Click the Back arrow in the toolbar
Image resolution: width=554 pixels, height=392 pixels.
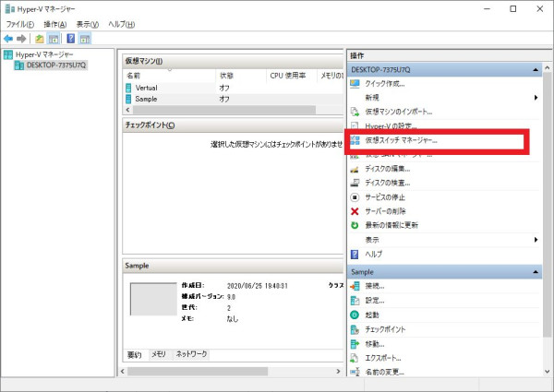8,39
